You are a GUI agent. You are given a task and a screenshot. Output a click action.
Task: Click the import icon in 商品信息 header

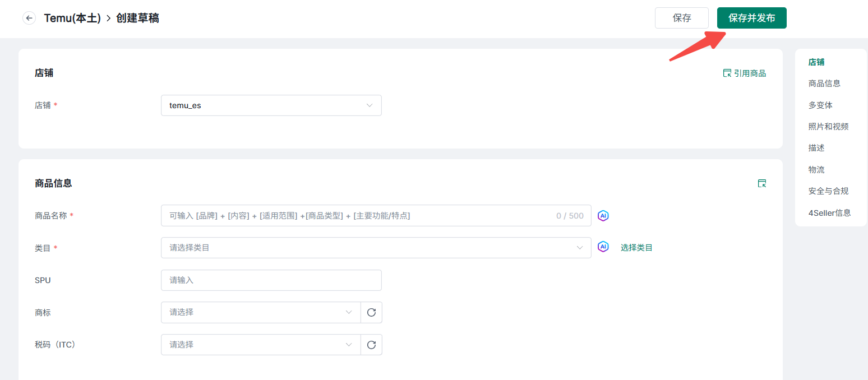[x=761, y=183]
